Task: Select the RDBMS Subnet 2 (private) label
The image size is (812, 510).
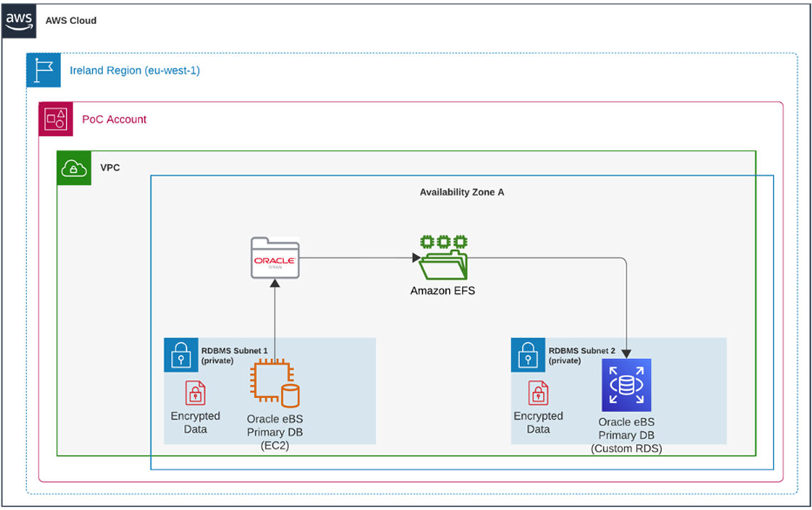Action: (582, 355)
